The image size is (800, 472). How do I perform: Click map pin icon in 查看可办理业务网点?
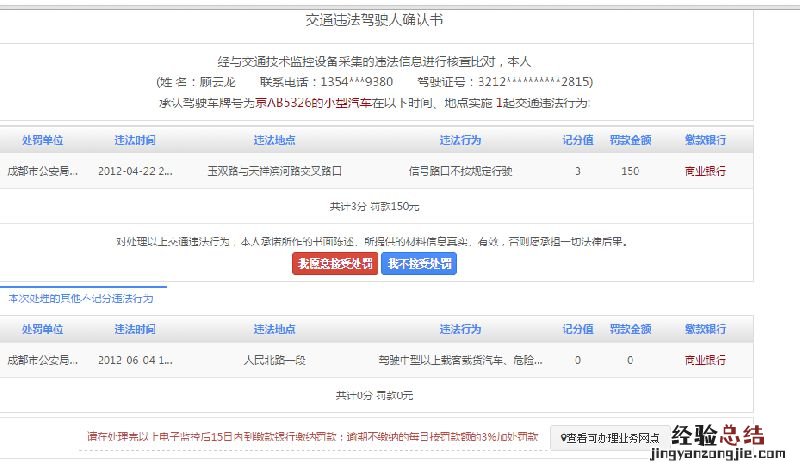(x=563, y=438)
